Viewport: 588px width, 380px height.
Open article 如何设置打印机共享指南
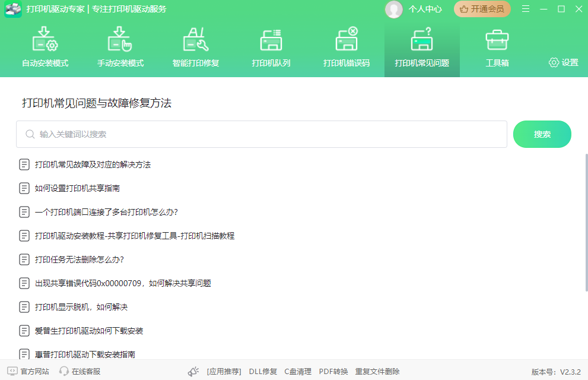[77, 188]
